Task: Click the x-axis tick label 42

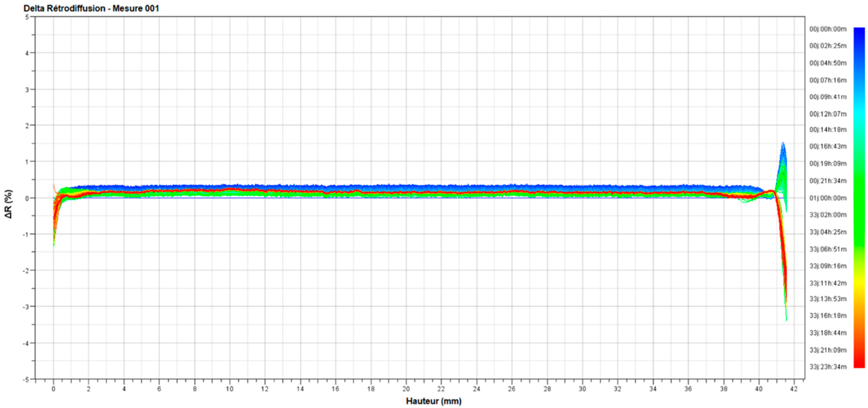Action: [794, 389]
